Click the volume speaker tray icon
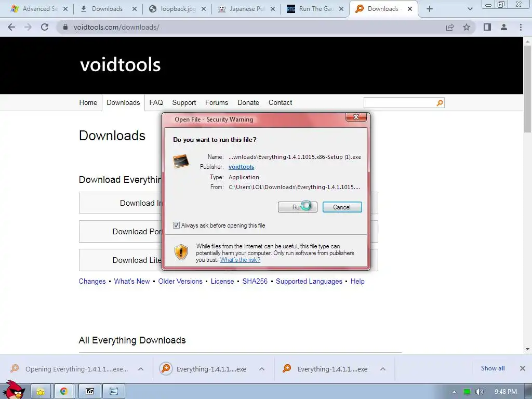Viewport: 532px width, 399px height. [479, 392]
